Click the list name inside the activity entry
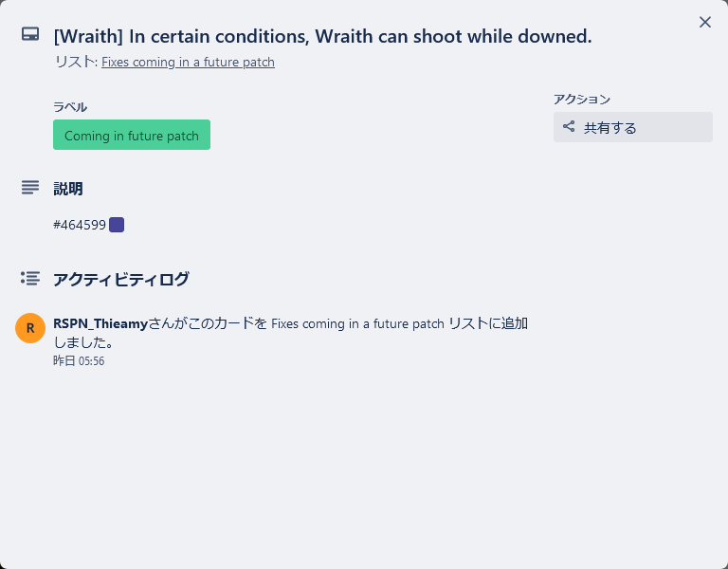The image size is (728, 569). [357, 324]
